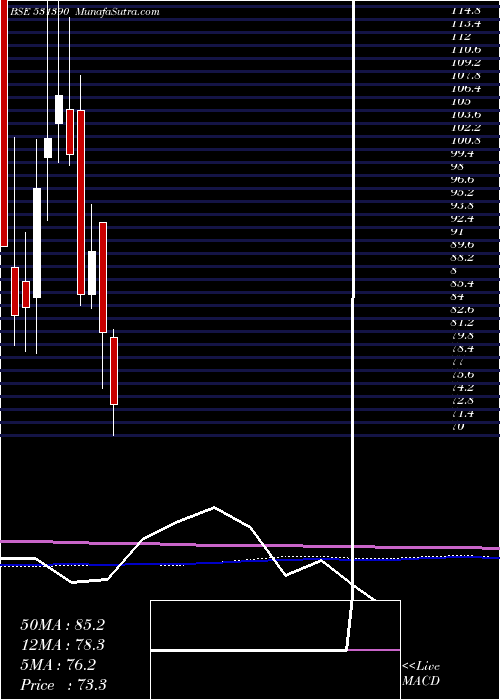Click the 100.8 price axis label
The width and height of the screenshot is (500, 700).
(x=467, y=141)
